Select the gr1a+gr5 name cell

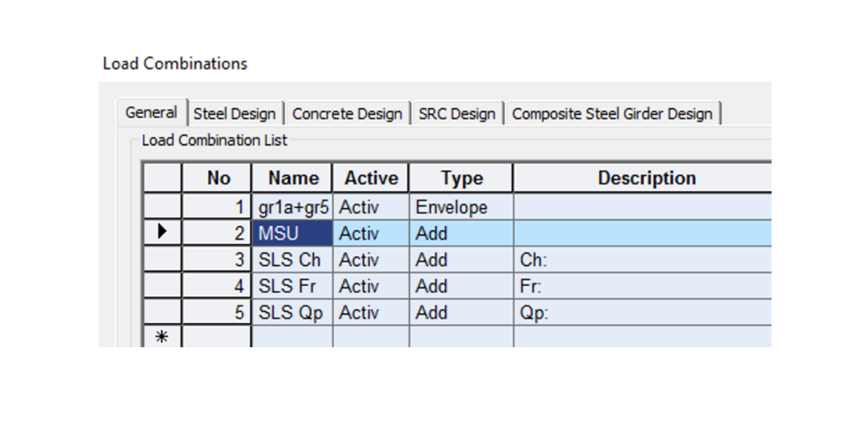pyautogui.click(x=292, y=207)
